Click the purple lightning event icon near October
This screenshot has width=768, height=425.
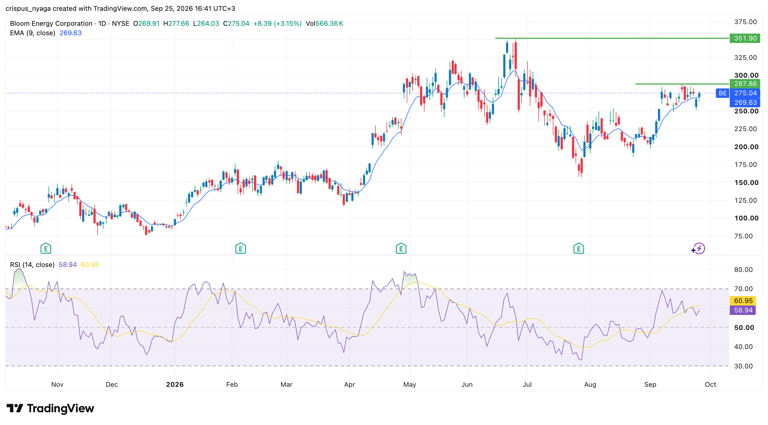click(x=698, y=249)
